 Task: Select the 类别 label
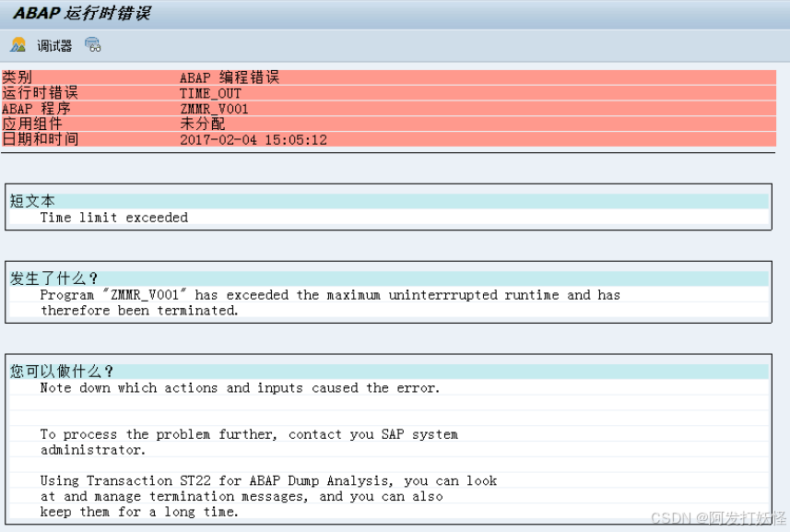(x=18, y=77)
